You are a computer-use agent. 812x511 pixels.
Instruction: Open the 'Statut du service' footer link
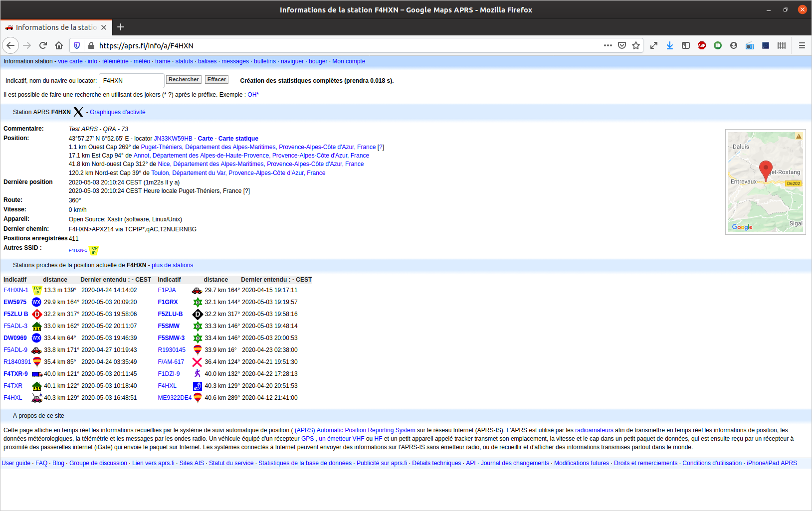coord(231,463)
